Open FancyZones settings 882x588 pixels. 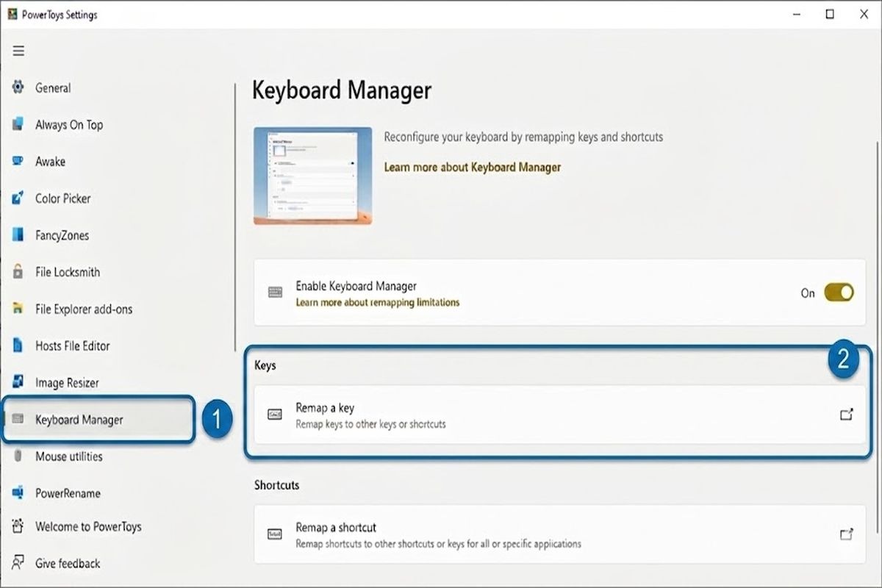pyautogui.click(x=62, y=235)
